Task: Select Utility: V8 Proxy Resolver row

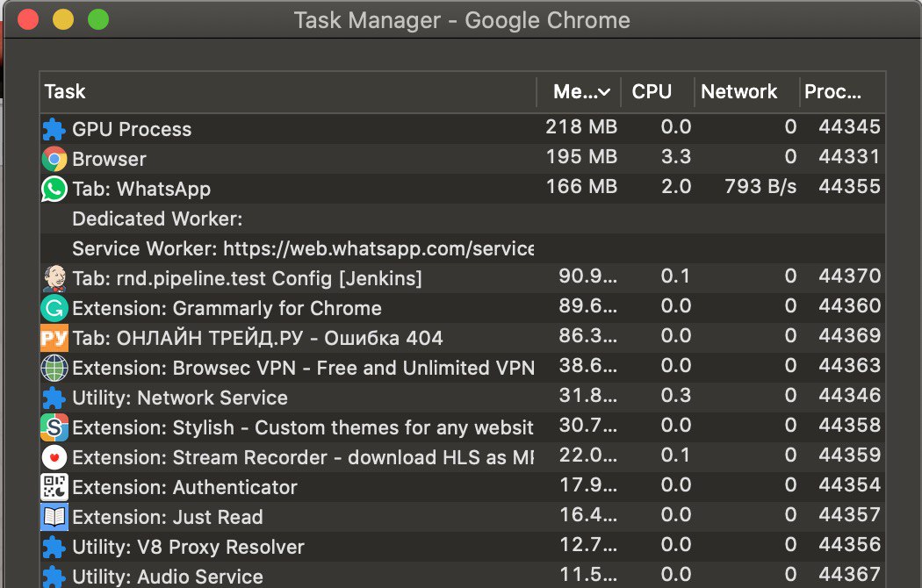Action: (462, 548)
